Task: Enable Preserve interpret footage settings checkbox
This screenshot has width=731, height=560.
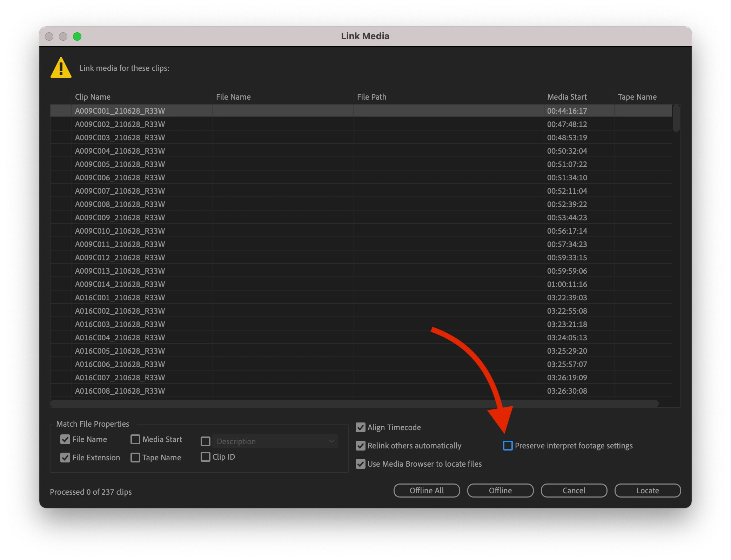Action: coord(508,446)
